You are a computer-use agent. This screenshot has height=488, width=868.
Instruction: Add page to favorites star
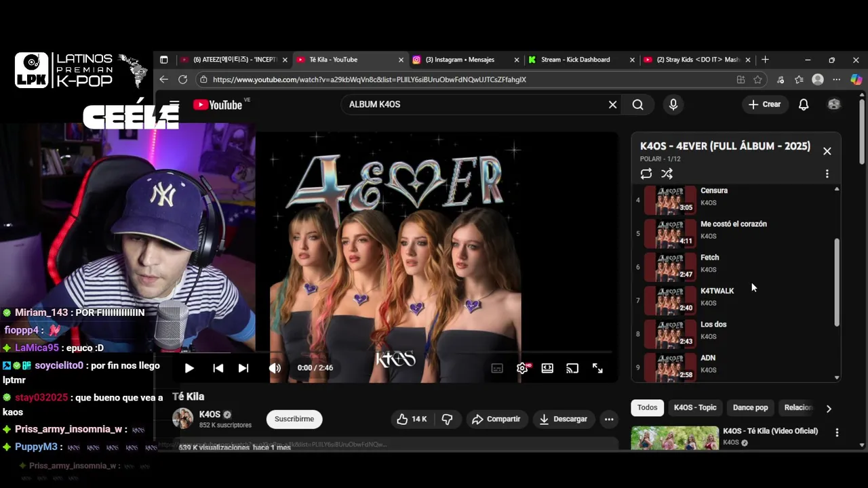[x=757, y=79]
